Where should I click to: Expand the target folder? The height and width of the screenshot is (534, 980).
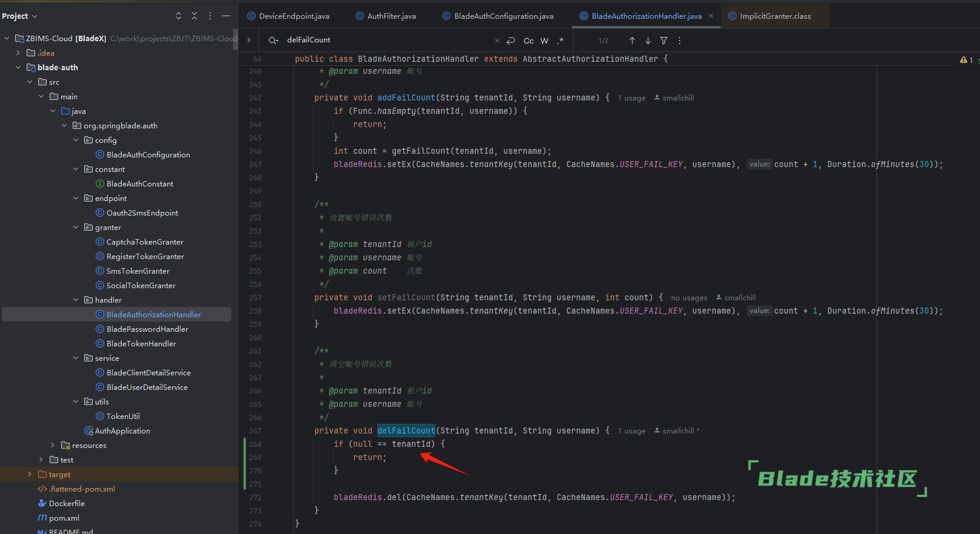click(x=30, y=474)
